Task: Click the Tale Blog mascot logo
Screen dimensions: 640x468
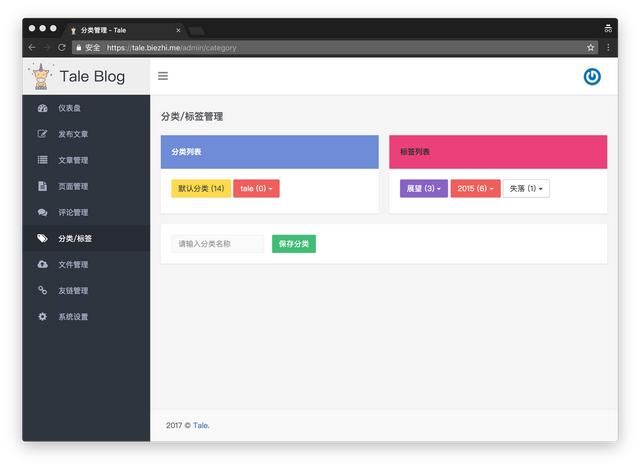Action: [41, 76]
